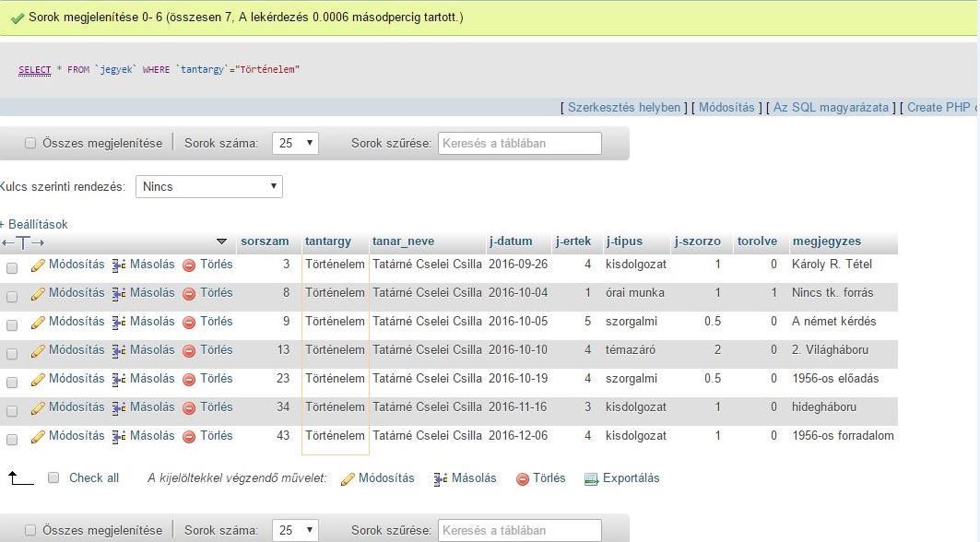980x542 pixels.
Task: Click pencil edit icon for row 3
Action: pyautogui.click(x=38, y=265)
